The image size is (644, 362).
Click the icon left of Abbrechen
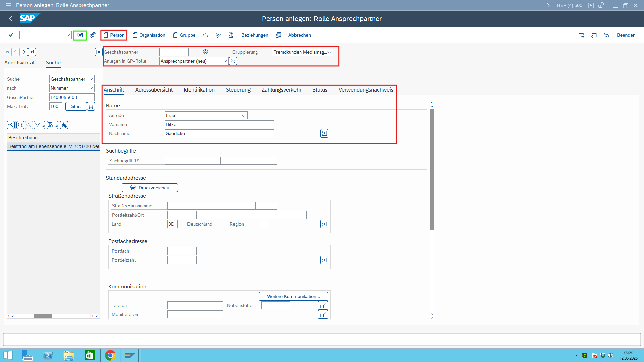click(x=278, y=35)
